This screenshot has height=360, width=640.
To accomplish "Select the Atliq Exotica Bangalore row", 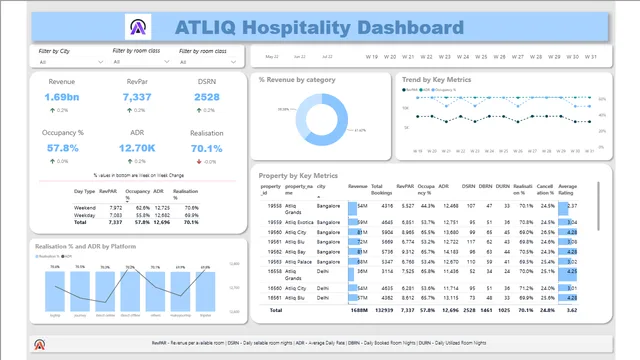I will pos(419,222).
